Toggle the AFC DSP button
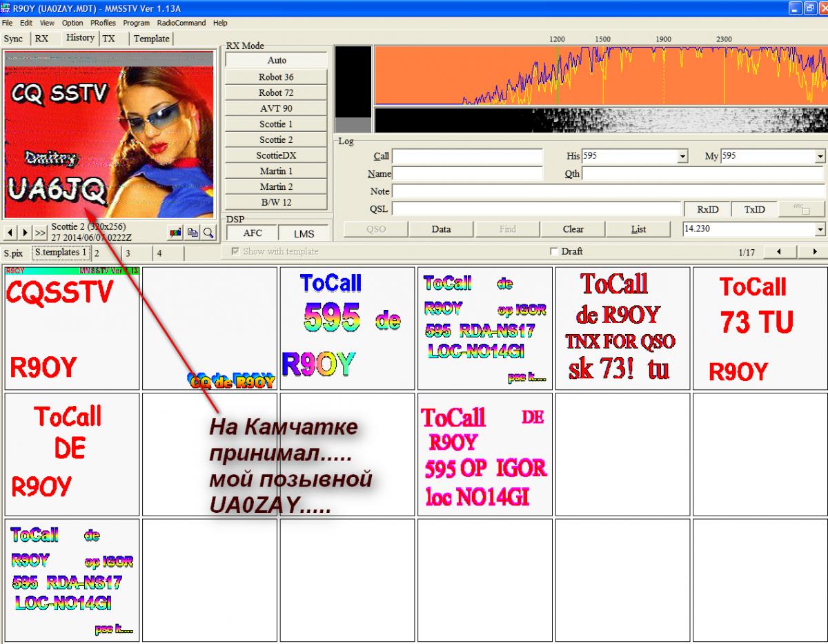Image resolution: width=828 pixels, height=644 pixels. coord(252,233)
